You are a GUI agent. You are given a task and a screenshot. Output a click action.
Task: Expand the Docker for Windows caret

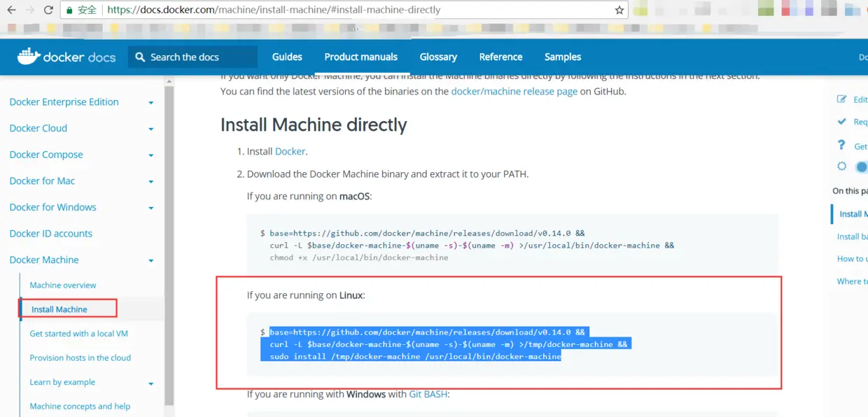tap(150, 208)
